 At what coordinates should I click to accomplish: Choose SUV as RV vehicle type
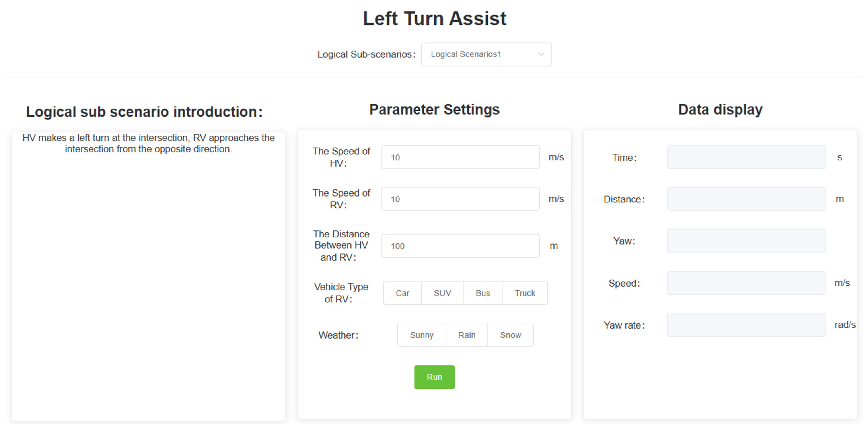coord(442,293)
